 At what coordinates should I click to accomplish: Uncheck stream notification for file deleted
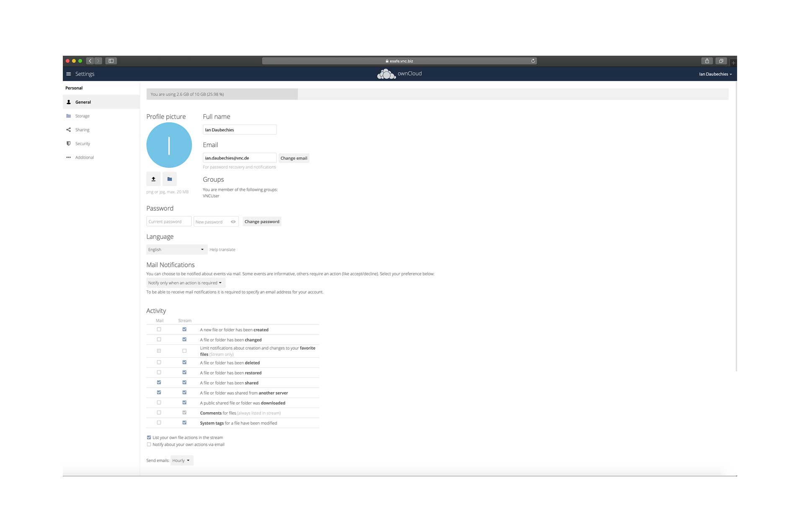(x=184, y=362)
